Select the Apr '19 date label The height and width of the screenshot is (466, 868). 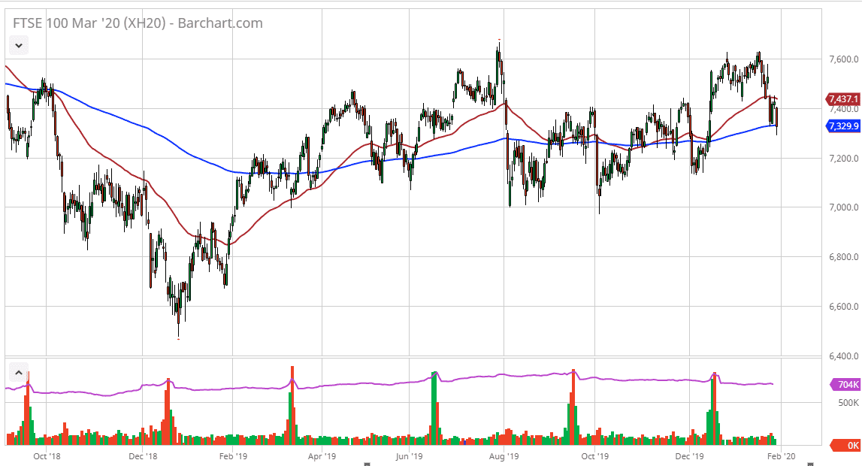[322, 456]
